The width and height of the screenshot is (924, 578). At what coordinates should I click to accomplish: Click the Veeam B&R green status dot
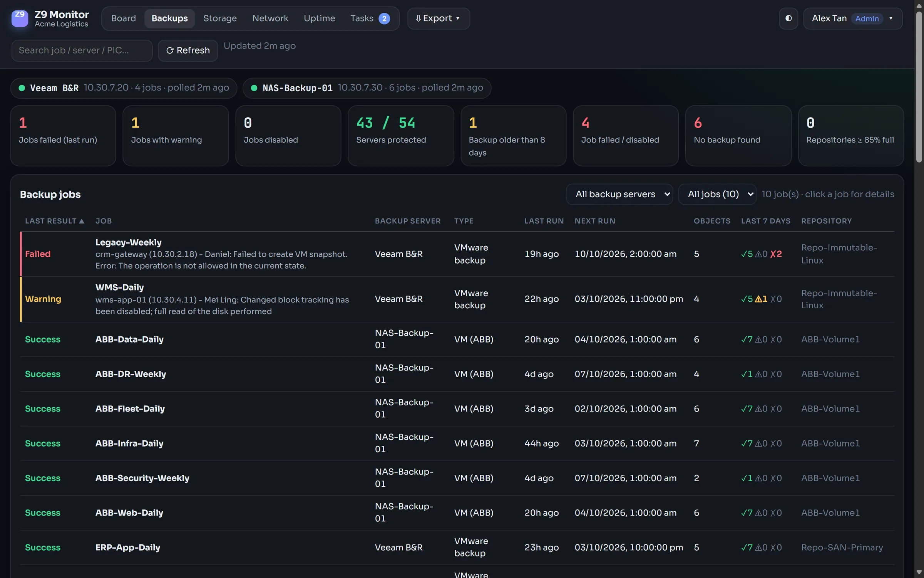click(22, 88)
